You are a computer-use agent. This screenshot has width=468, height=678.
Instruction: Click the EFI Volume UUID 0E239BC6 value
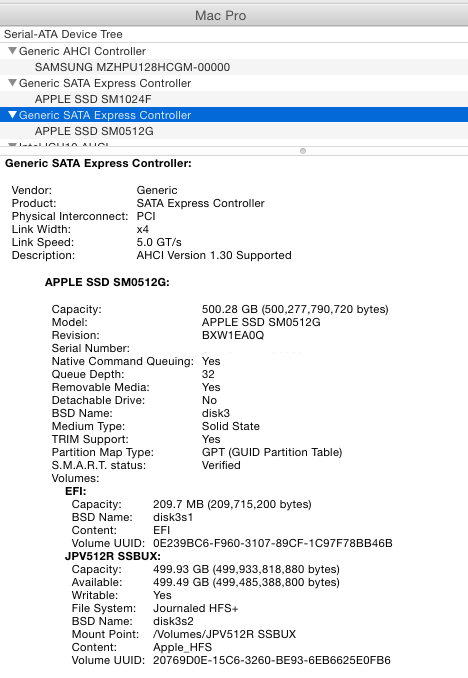[x=273, y=543]
